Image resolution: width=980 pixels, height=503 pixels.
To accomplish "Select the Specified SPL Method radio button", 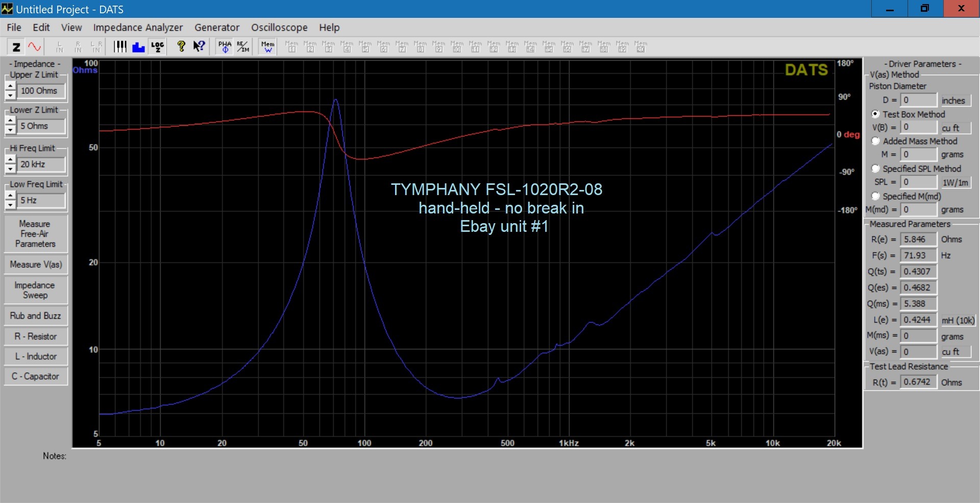I will point(875,169).
